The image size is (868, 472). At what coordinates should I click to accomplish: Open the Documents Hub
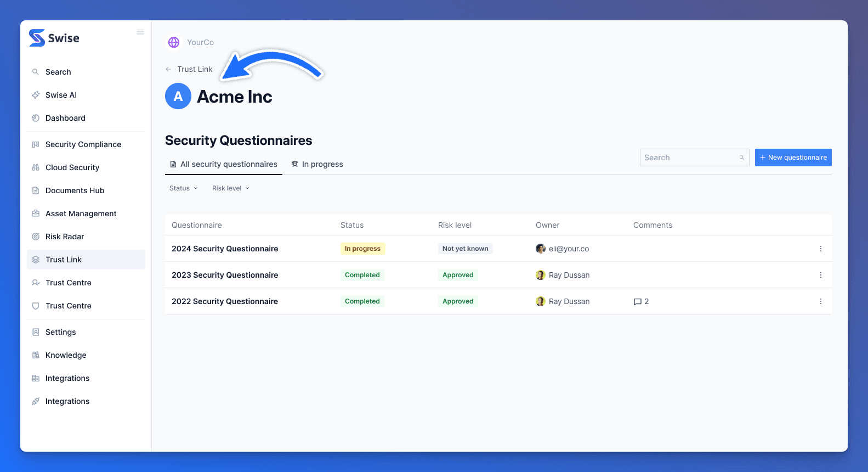[x=86, y=190]
